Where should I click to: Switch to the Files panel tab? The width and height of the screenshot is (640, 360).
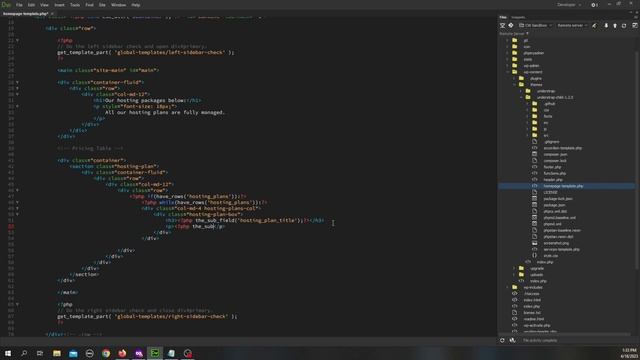point(503,17)
